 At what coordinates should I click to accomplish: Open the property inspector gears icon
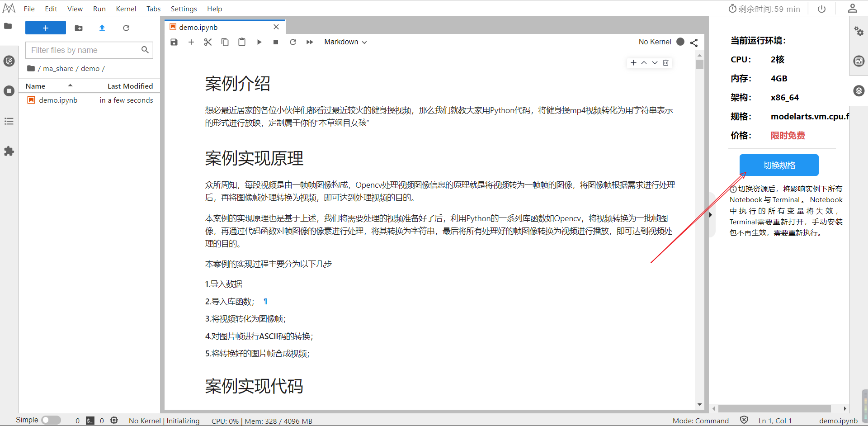click(859, 31)
